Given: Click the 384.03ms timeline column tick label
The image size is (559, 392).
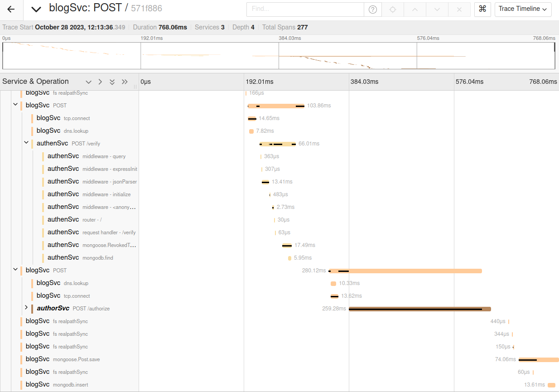Looking at the screenshot, I should click(x=364, y=82).
